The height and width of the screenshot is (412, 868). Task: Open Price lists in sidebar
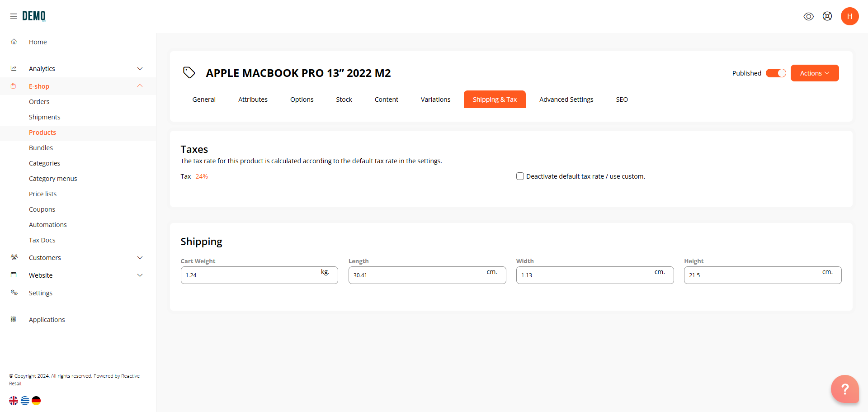[x=43, y=194]
